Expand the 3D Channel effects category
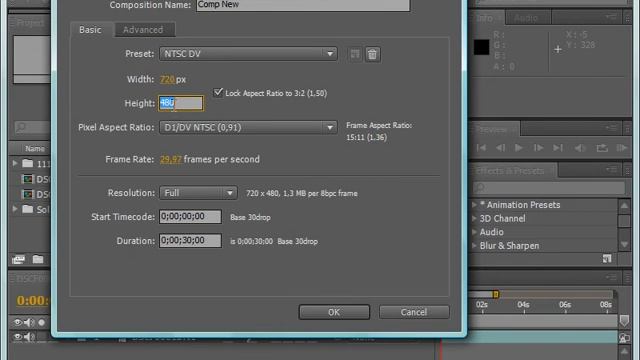This screenshot has height=360, width=640. pos(474,218)
